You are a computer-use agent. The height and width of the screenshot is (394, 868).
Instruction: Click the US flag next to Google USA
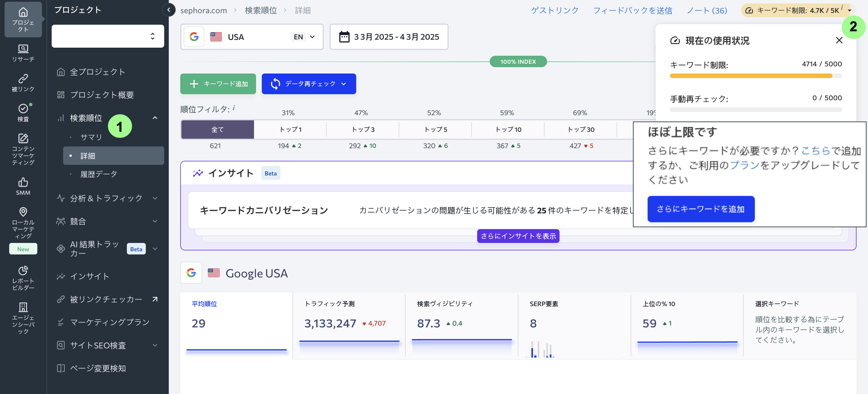[x=214, y=273]
